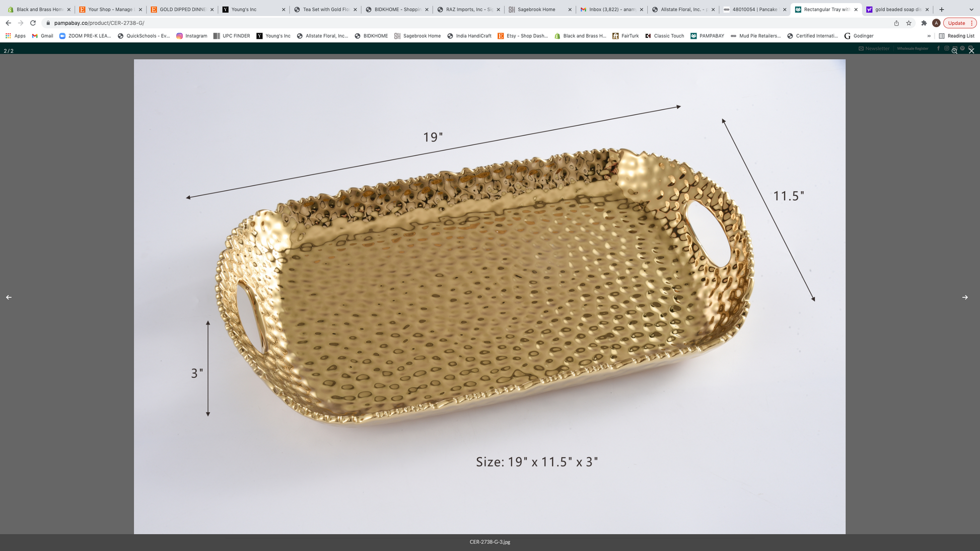
Task: Show hidden bookmarks with the double chevron
Action: 929,36
